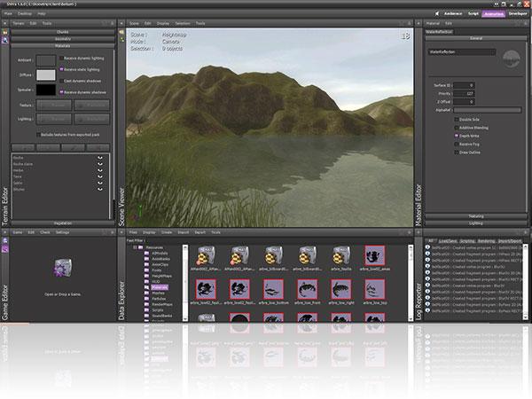Click the Scene Viewer top sidebar icon
The image size is (532, 399).
(x=121, y=32)
